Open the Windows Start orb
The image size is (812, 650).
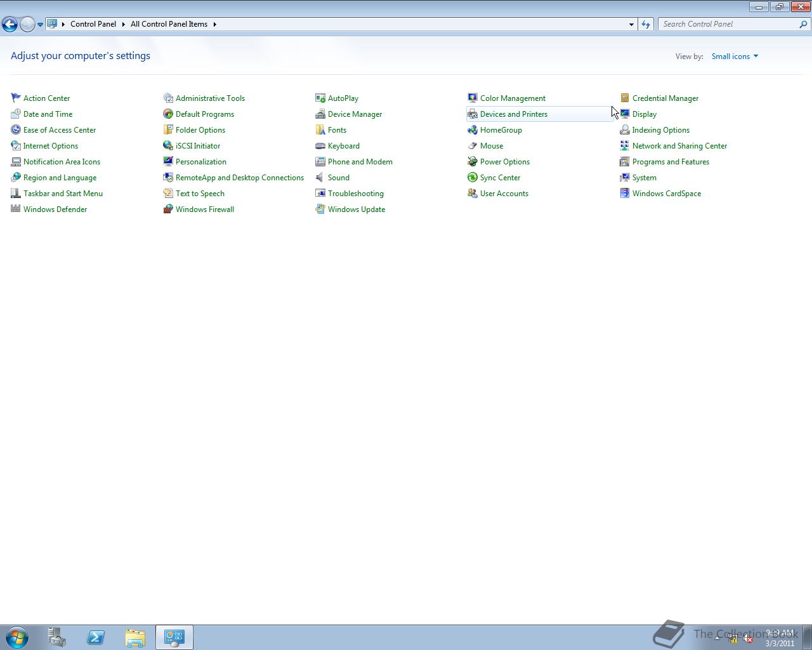17,637
